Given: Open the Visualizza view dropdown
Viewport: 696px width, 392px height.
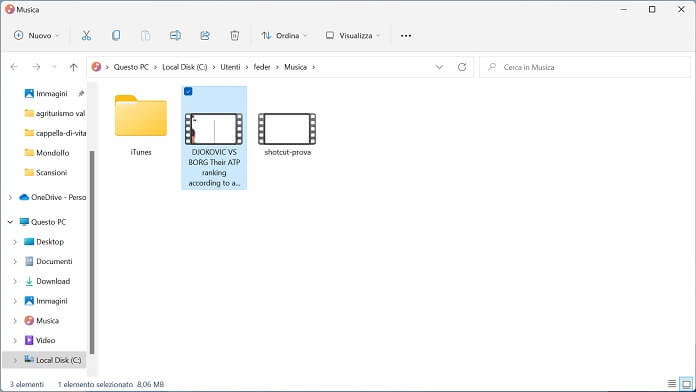Looking at the screenshot, I should pyautogui.click(x=353, y=36).
